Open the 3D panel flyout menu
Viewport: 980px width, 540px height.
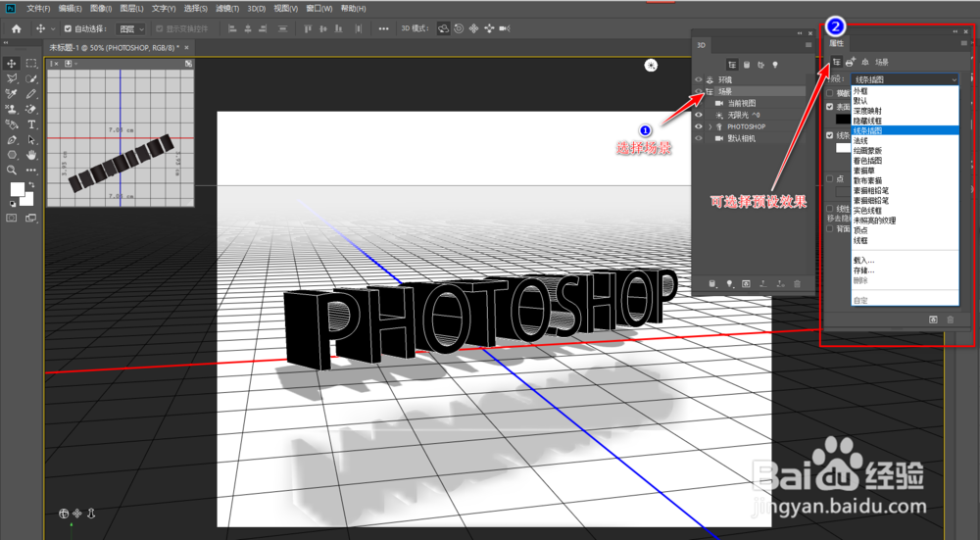tap(808, 45)
